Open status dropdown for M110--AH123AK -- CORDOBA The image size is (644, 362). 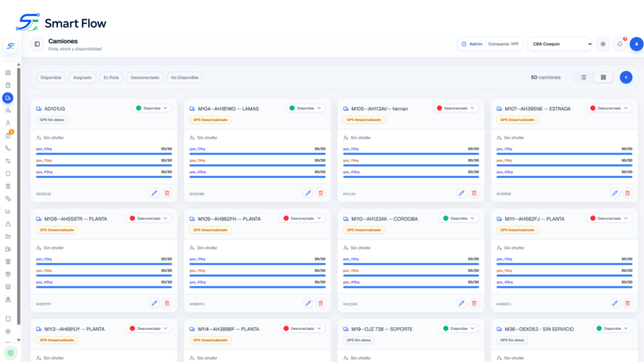click(459, 218)
